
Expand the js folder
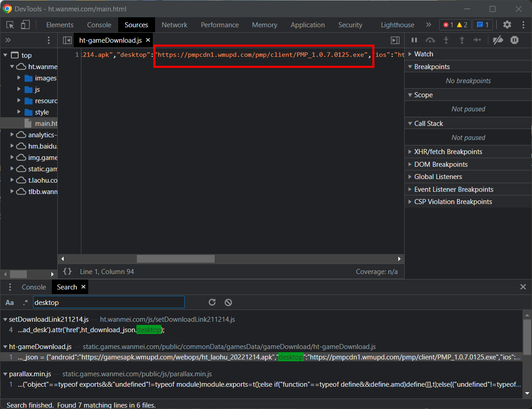point(19,90)
